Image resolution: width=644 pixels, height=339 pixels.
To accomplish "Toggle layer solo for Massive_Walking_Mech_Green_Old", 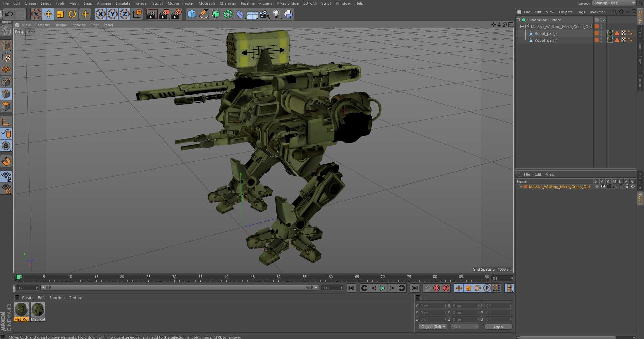I will 597,187.
